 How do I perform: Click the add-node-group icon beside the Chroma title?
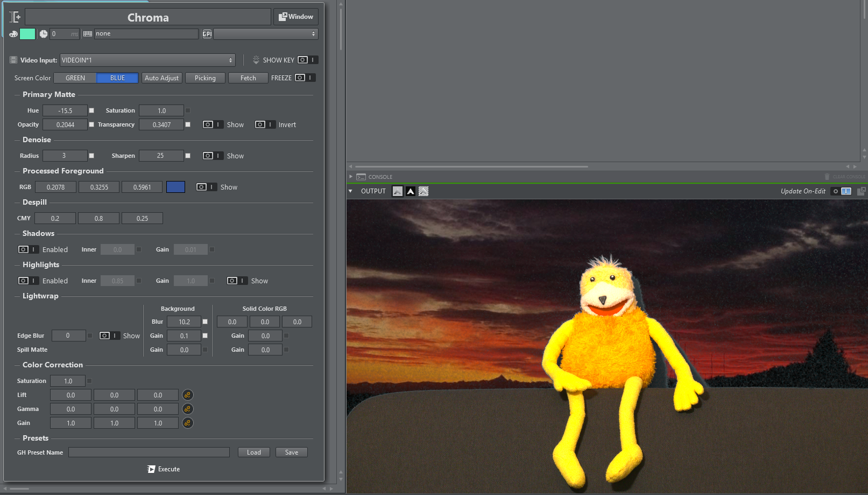[x=15, y=17]
